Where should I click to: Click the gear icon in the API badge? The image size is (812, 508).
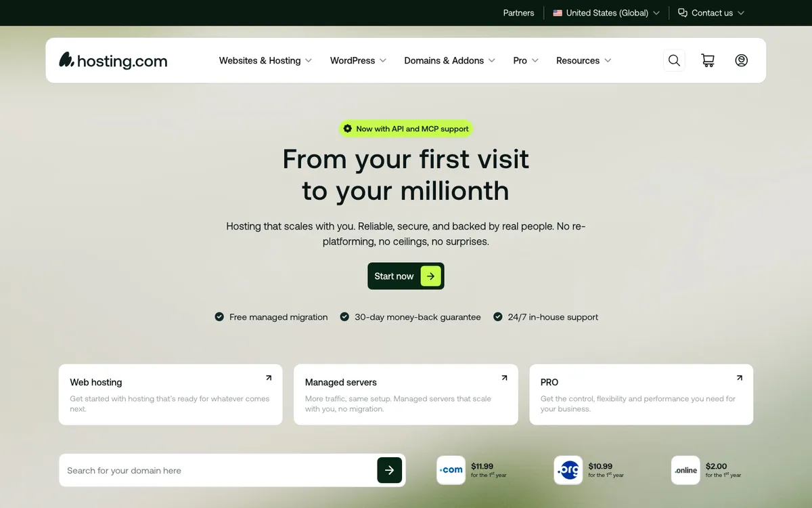[x=348, y=129]
